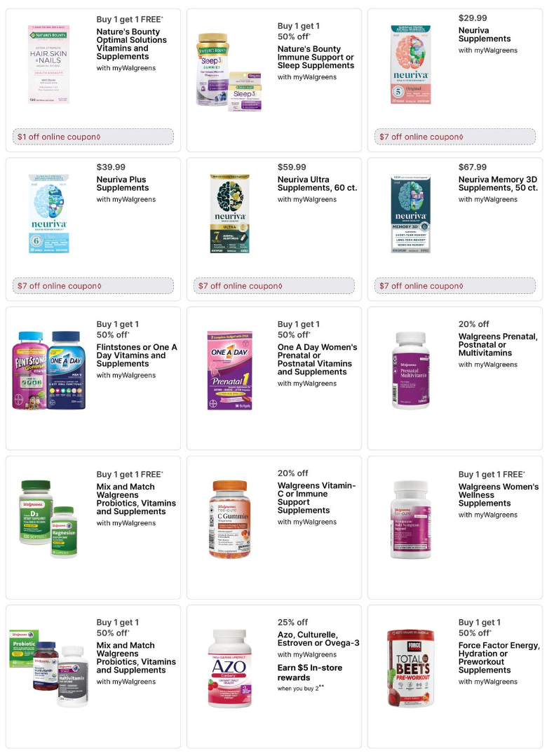Viewport: 554px width, 756px height.
Task: Open Walgreens Women's Wellness Supplements link
Action: pyautogui.click(x=499, y=495)
